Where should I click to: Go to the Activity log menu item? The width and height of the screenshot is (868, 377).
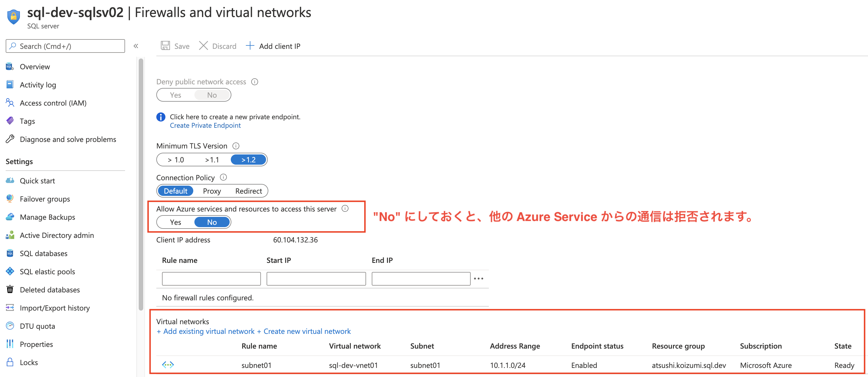pos(38,85)
